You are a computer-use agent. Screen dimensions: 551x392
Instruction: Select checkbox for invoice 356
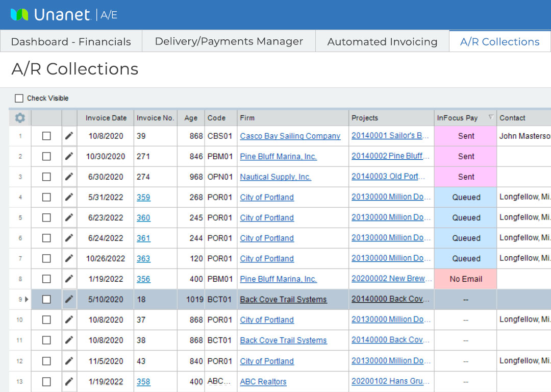(x=46, y=279)
